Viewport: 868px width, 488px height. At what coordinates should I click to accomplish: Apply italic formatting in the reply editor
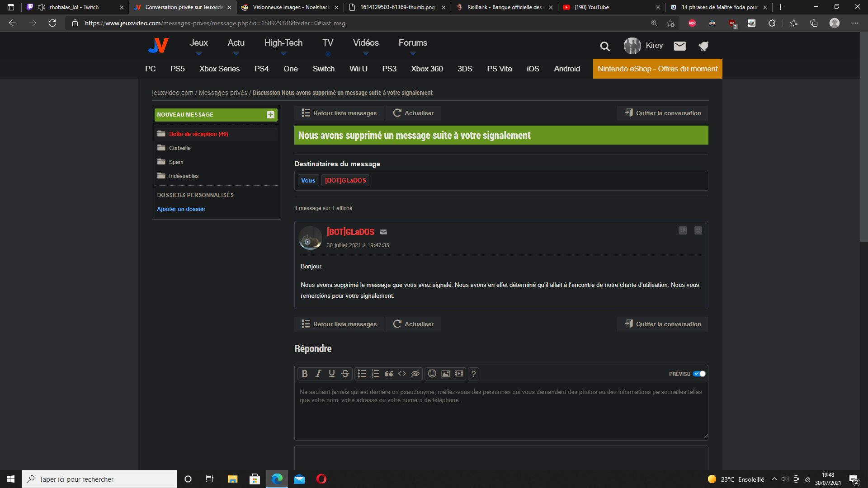click(318, 374)
